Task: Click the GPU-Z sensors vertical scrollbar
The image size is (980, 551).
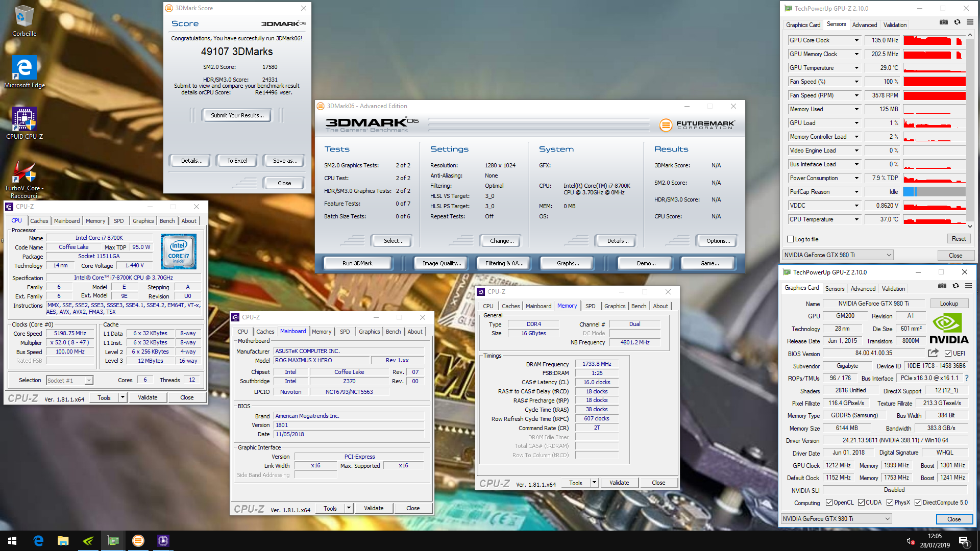Action: click(970, 130)
